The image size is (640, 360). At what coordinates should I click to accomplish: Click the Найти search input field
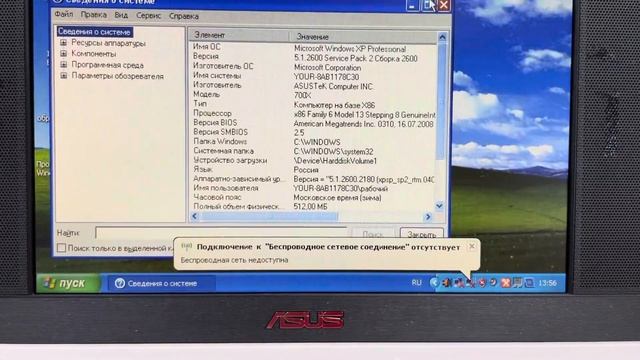pyautogui.click(x=221, y=233)
